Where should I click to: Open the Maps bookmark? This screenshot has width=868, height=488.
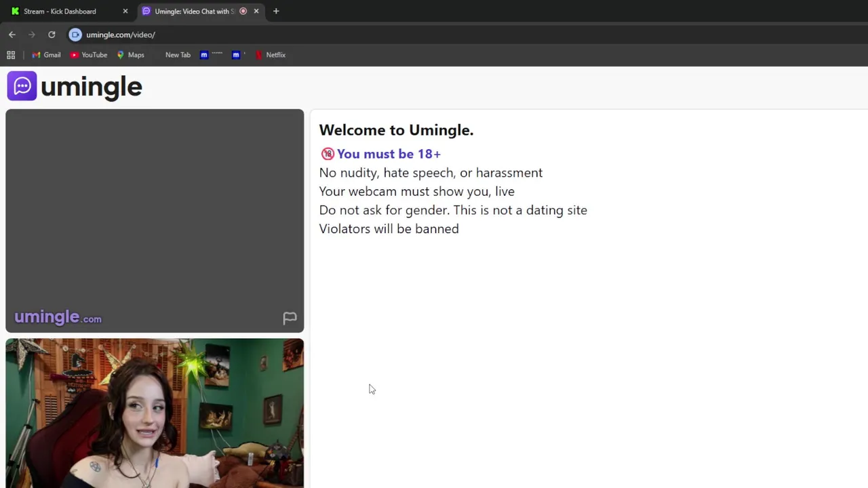click(130, 55)
